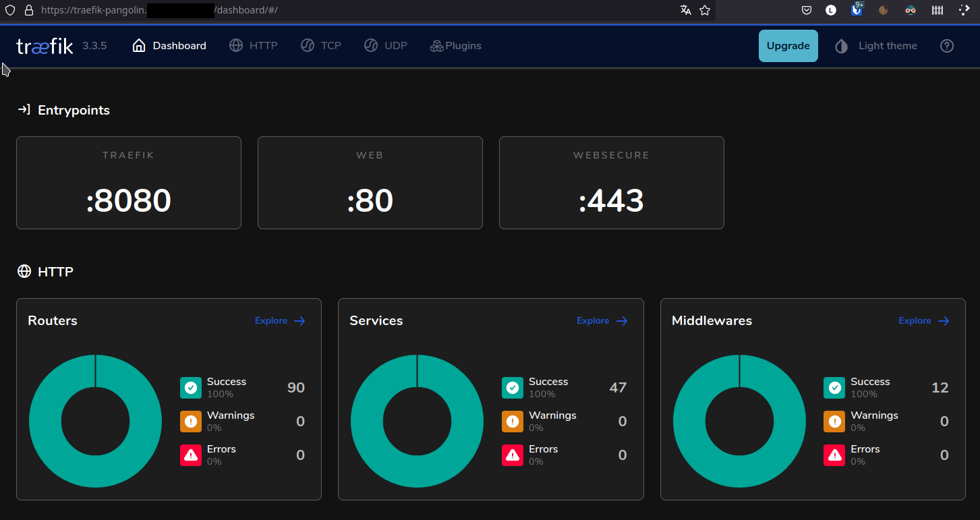Click the dotted arrow extension icon
980x520 pixels.
pos(964,10)
